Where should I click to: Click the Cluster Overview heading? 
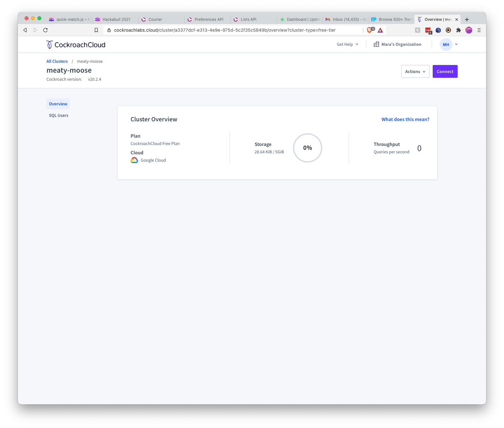(154, 119)
